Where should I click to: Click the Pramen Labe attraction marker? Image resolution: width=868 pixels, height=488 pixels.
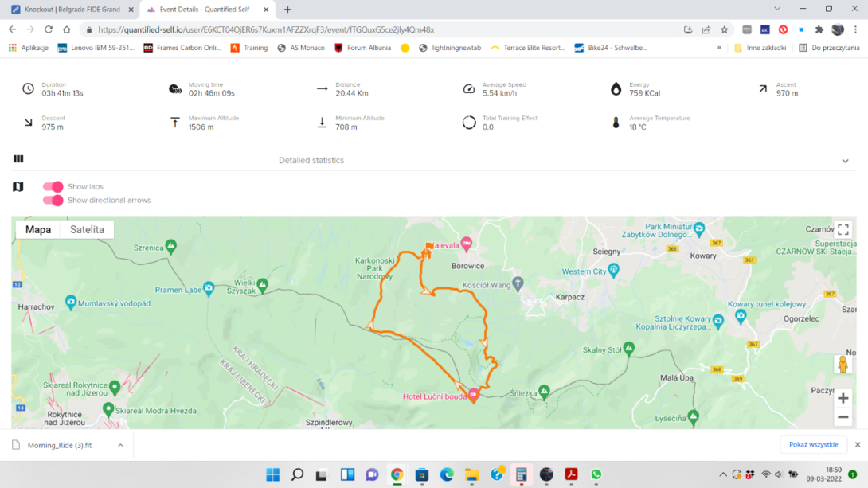pyautogui.click(x=209, y=288)
